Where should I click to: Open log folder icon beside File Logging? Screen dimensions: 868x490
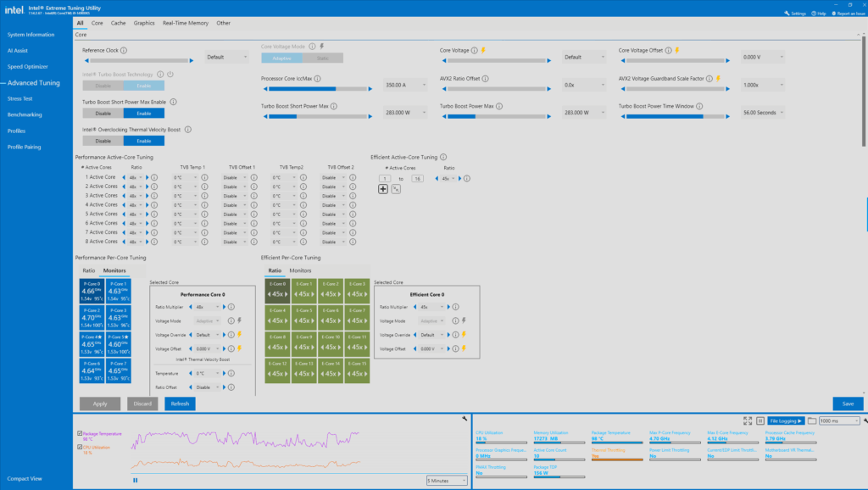(x=811, y=420)
